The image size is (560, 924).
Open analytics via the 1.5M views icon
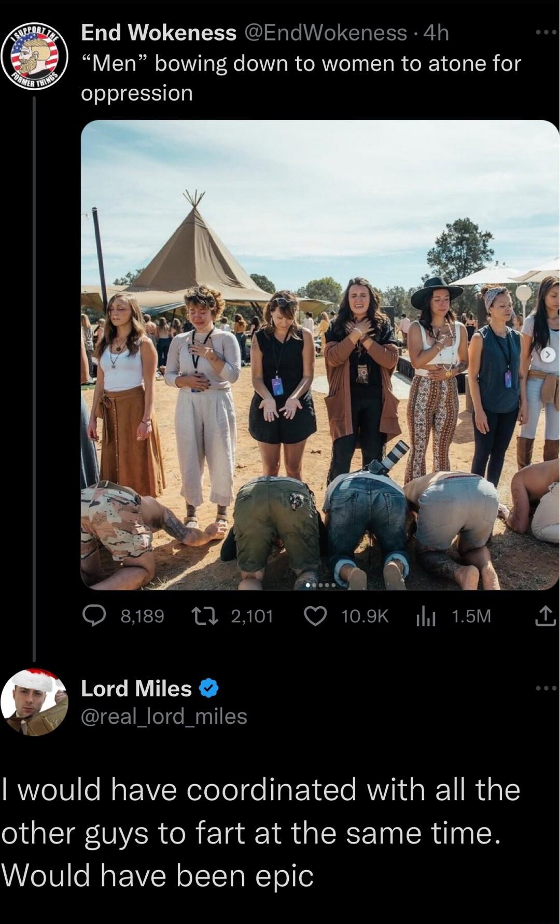[x=426, y=617]
